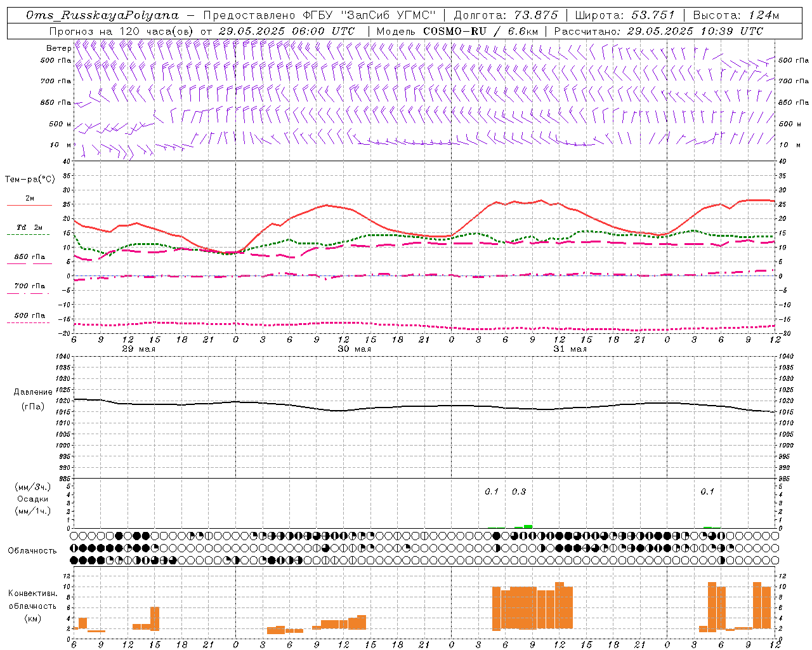Click the (мм/1ч.) units label
Viewport: 812px width, 650px height.
click(33, 511)
